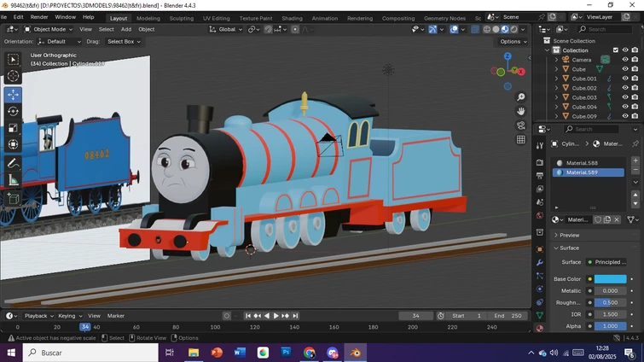Open the Add menu in viewport header
The image size is (644, 362).
[126, 29]
